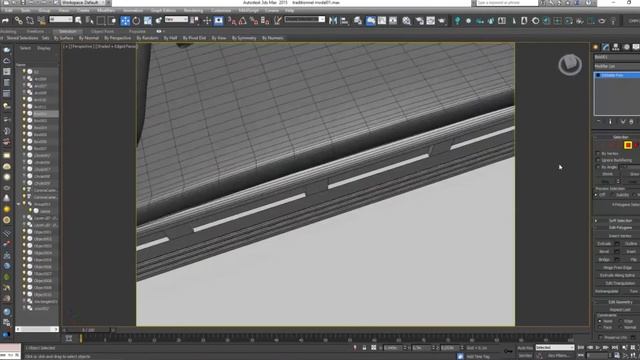Image resolution: width=640 pixels, height=360 pixels.
Task: Open the Curve Editor icon
Action: pos(382,20)
